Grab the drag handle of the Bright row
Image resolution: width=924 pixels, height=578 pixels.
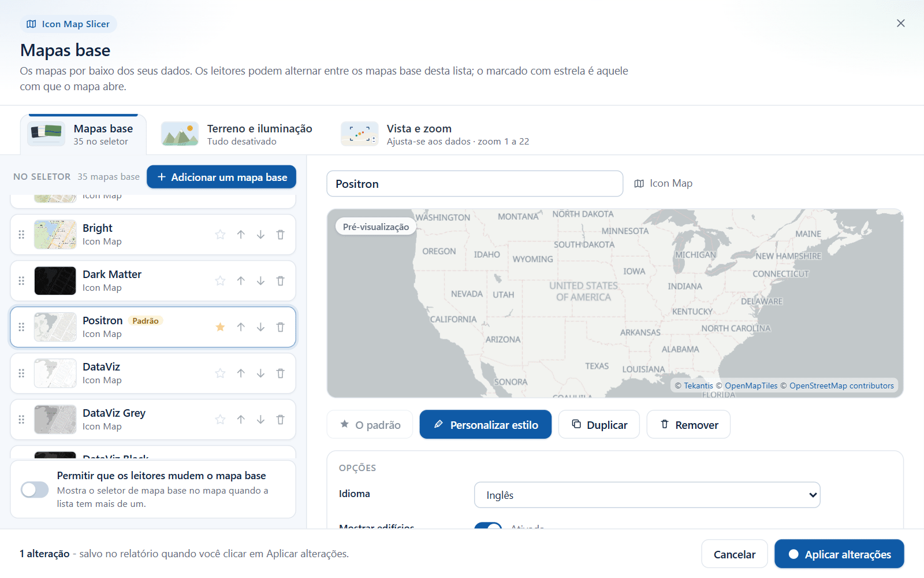21,235
